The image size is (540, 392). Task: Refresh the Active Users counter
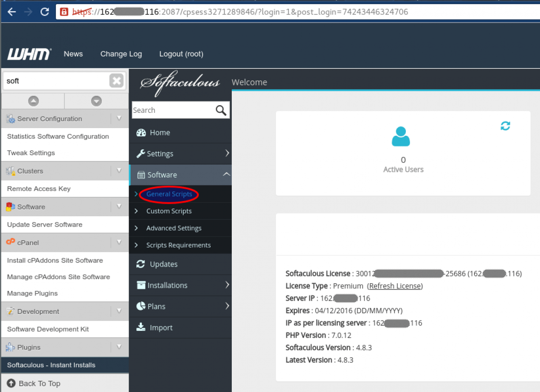click(x=505, y=126)
